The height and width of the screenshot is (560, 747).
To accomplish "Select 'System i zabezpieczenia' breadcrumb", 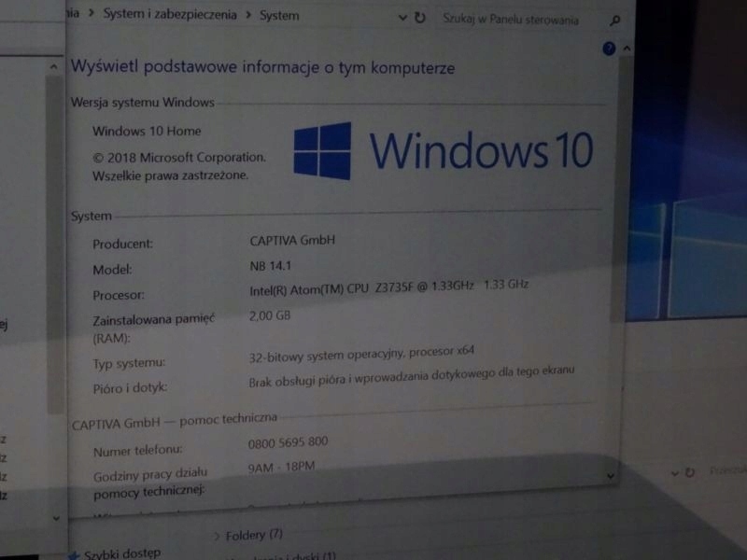I will click(x=170, y=15).
